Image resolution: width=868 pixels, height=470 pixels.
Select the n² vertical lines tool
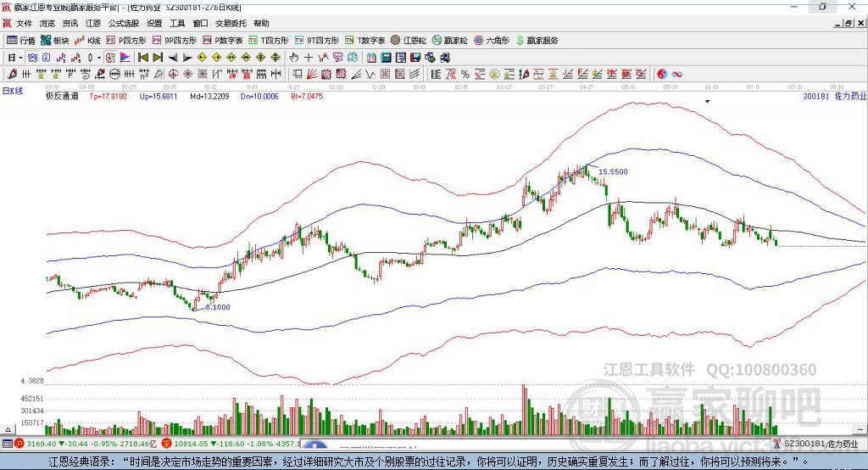click(x=144, y=74)
